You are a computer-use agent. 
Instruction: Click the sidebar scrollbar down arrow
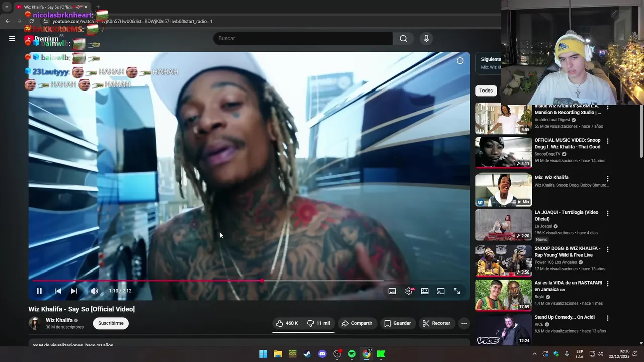pyautogui.click(x=641, y=343)
